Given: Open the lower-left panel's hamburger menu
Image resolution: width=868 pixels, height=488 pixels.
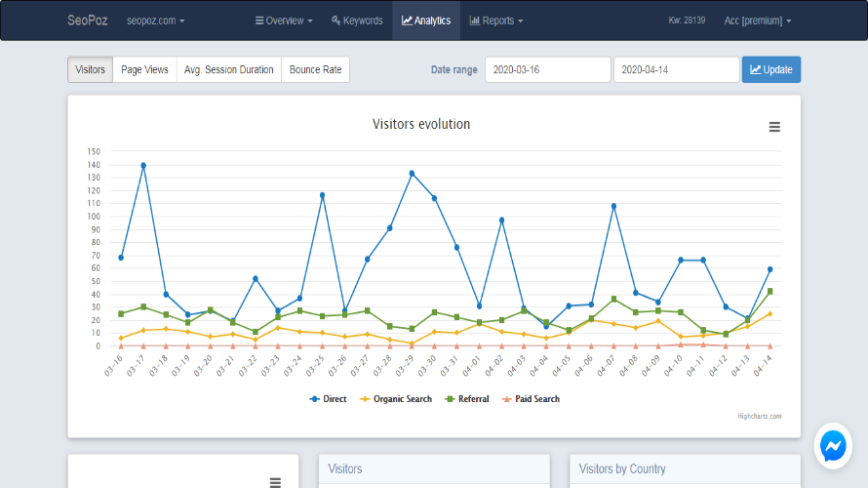Looking at the screenshot, I should tap(275, 482).
